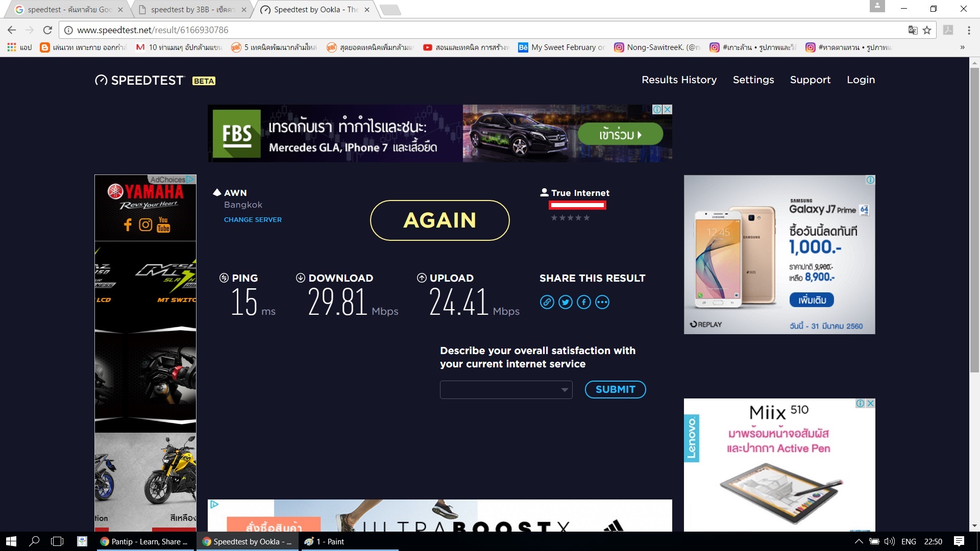Close the speedtest by 3BB tab
This screenshot has height=551, width=980.
tap(243, 10)
